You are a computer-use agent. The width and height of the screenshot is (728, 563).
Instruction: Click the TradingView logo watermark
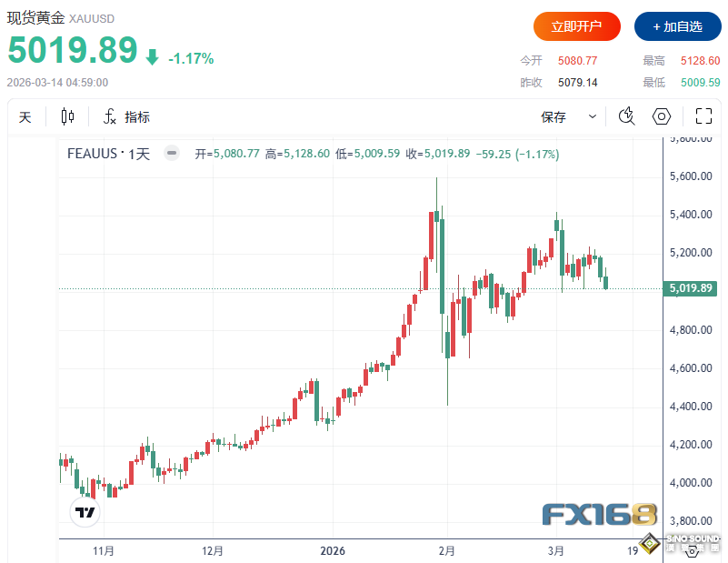tap(85, 512)
